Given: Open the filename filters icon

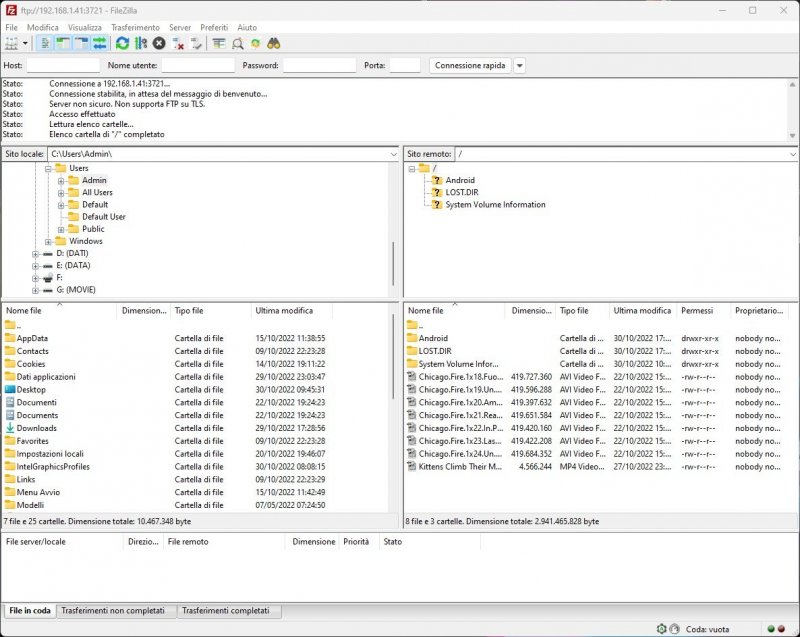Looking at the screenshot, I should pos(219,44).
